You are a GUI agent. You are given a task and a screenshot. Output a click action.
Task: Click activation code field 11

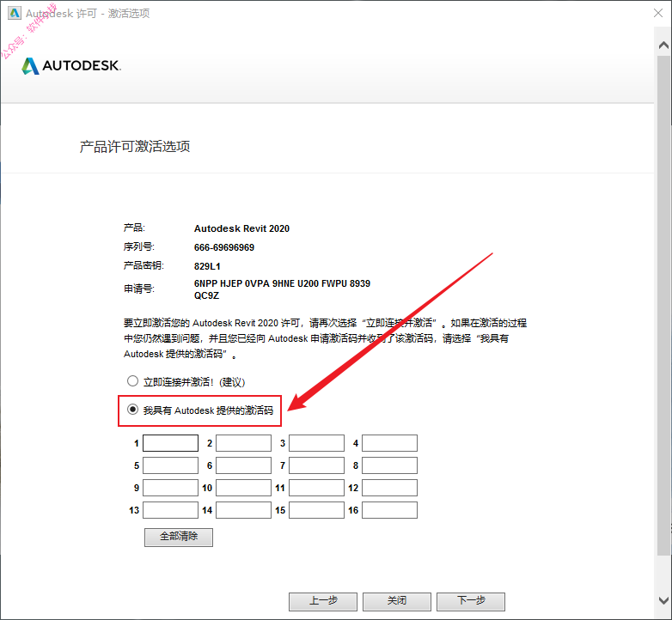[x=317, y=488]
